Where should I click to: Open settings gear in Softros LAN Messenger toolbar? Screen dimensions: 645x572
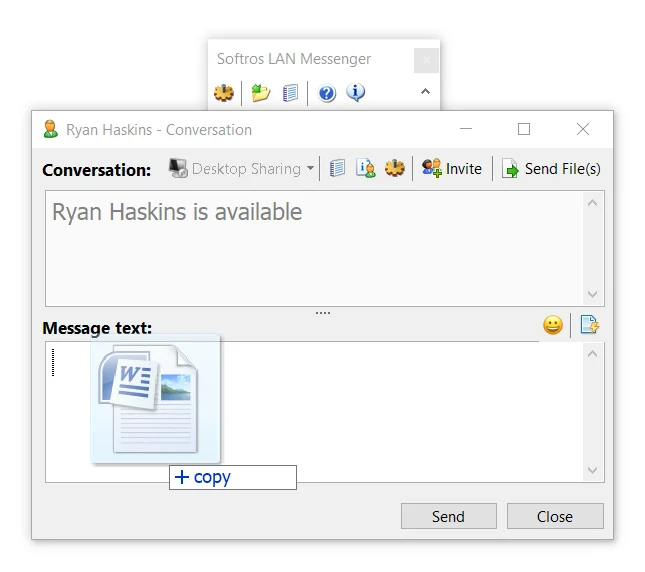point(224,93)
